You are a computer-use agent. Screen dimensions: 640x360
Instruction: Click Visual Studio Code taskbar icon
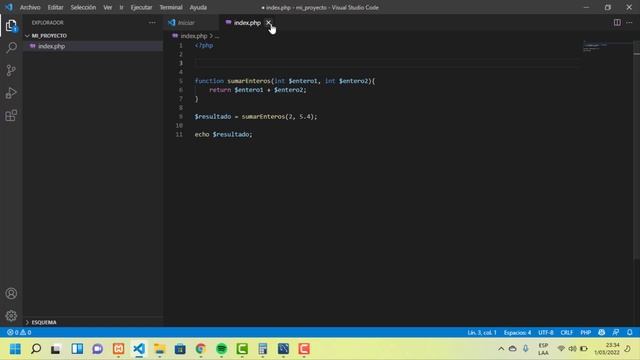[139, 349]
